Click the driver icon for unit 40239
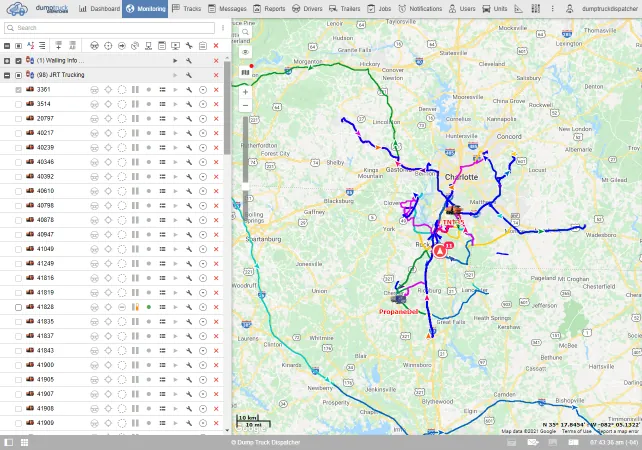The height and width of the screenshot is (450, 642). 95,148
